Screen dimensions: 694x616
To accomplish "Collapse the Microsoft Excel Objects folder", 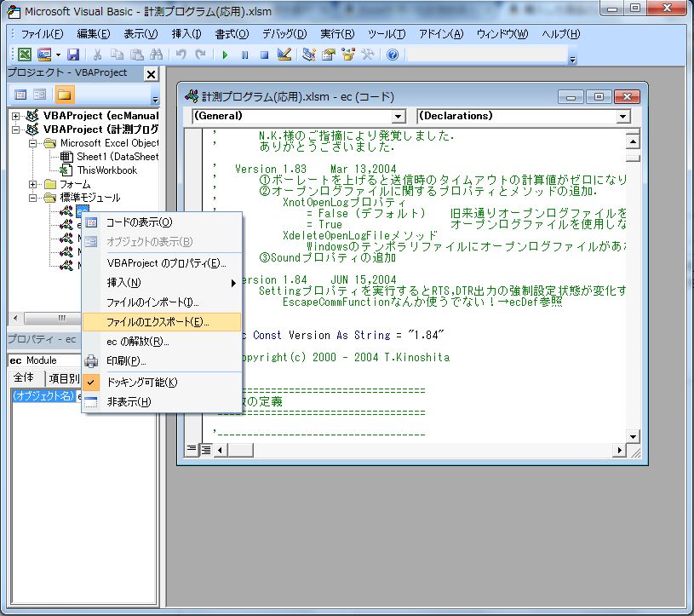I will 32,143.
